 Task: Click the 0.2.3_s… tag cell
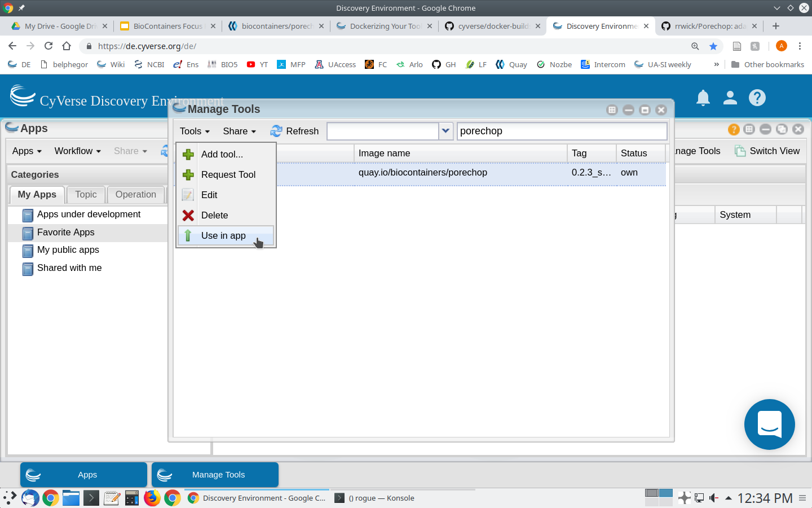[591, 173]
